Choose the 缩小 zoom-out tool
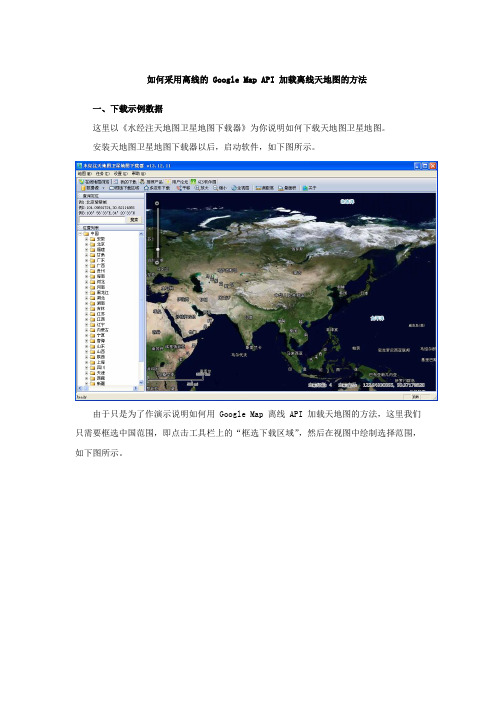 220,188
